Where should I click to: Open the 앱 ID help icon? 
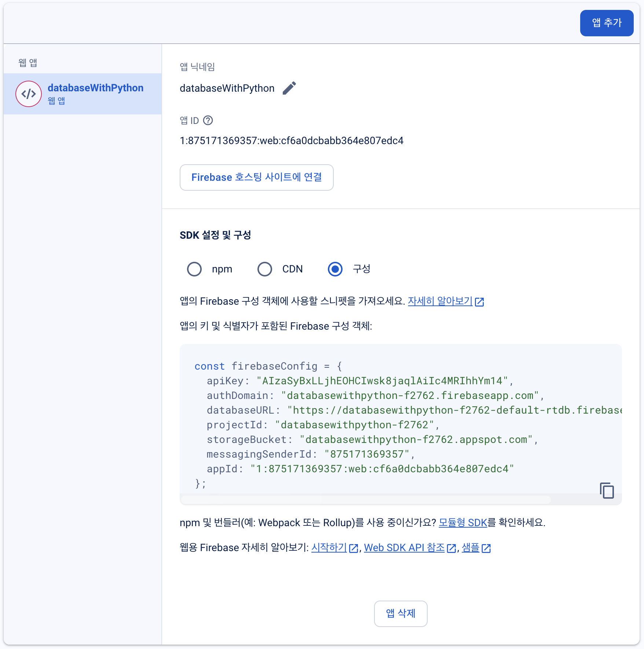pyautogui.click(x=208, y=120)
